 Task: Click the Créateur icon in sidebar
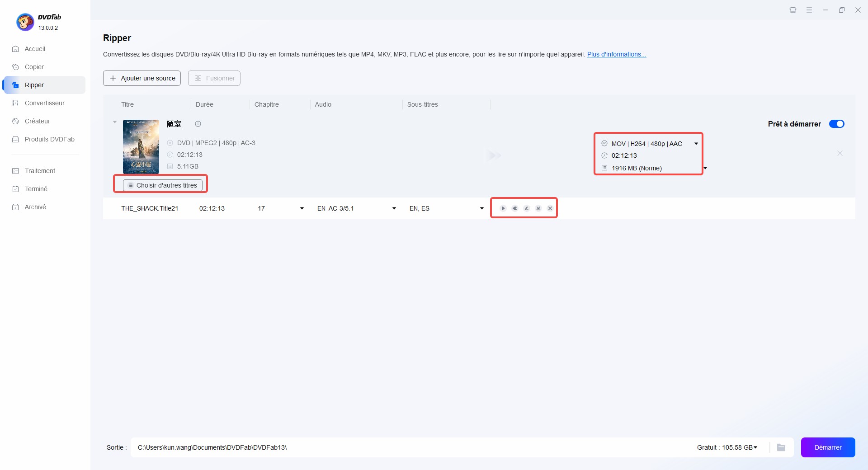[x=15, y=121]
